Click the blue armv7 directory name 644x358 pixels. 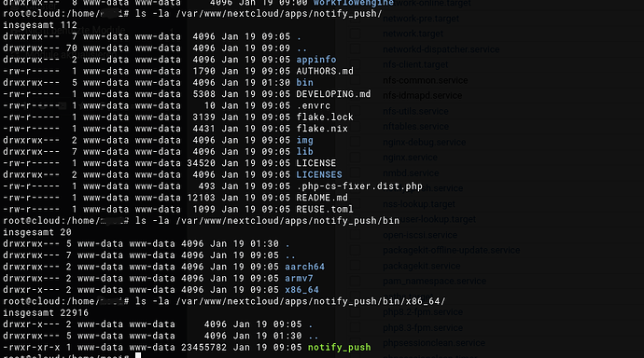pos(299,278)
